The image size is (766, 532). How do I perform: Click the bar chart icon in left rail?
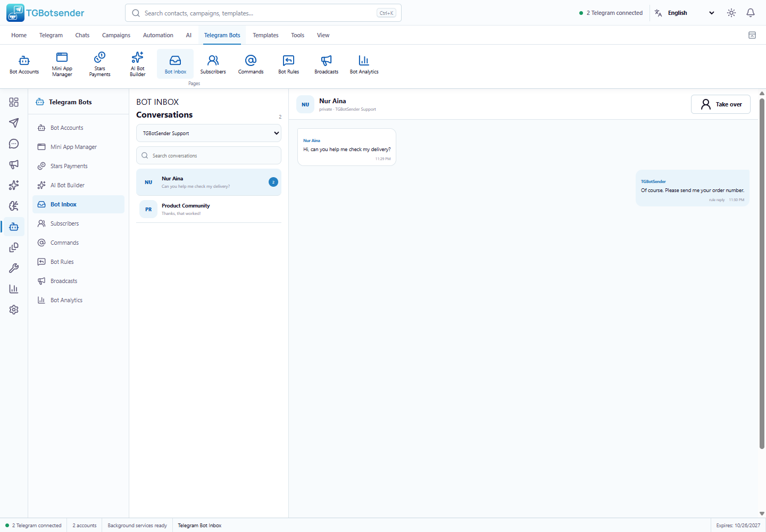(14, 289)
